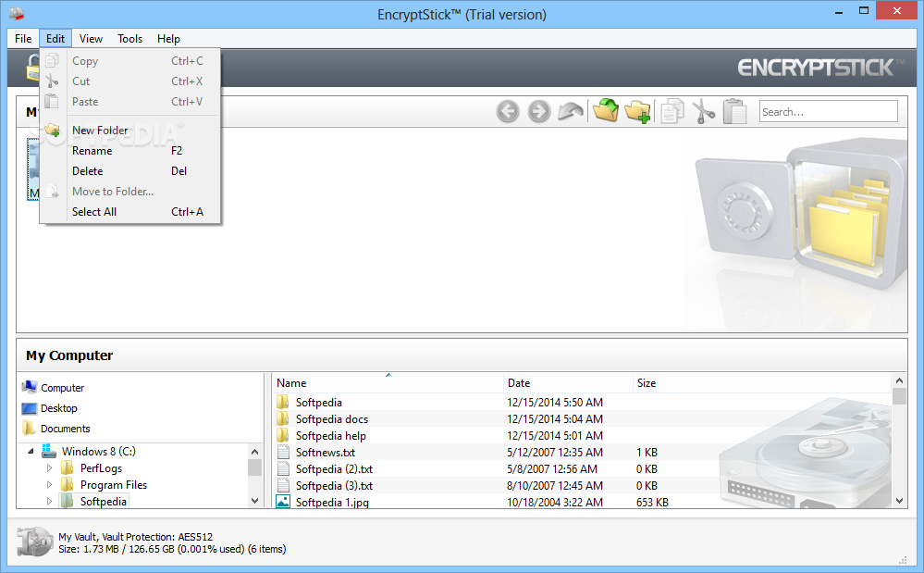
Task: Click the add files to vault icon
Action: 605,110
